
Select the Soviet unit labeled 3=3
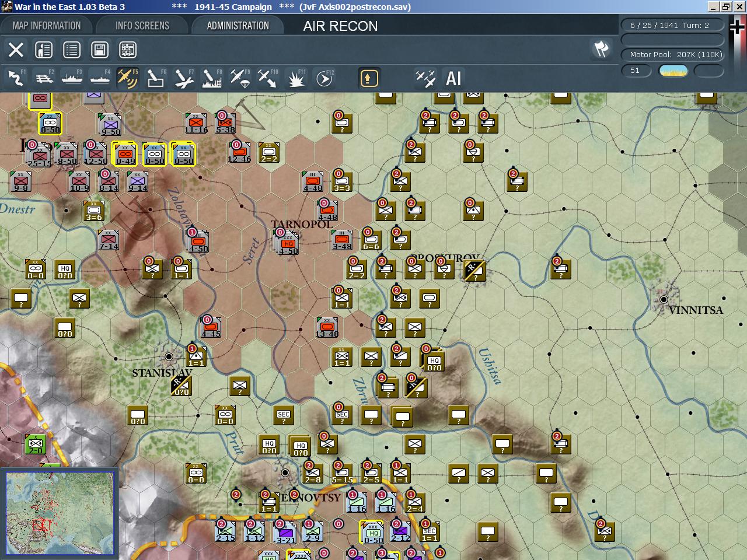[341, 181]
